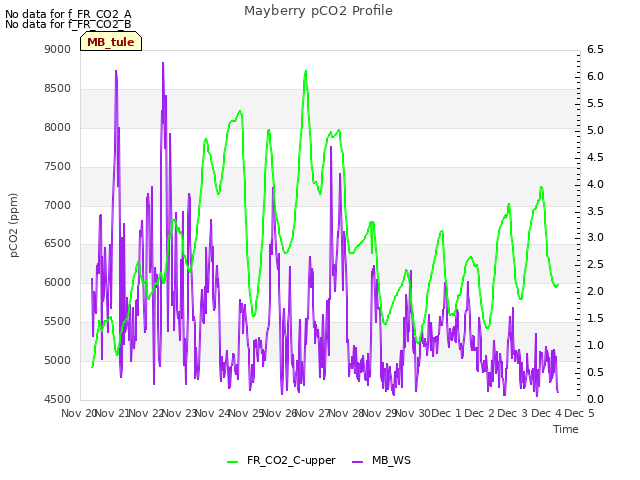Toggle the FR_CO2_C-upper legend entry

281,460
